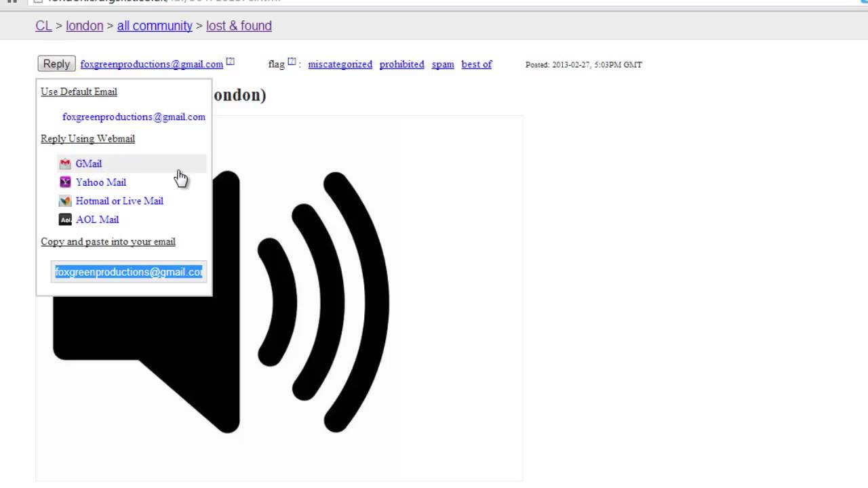The image size is (868, 488).
Task: Flag the post as prohibited
Action: click(401, 64)
